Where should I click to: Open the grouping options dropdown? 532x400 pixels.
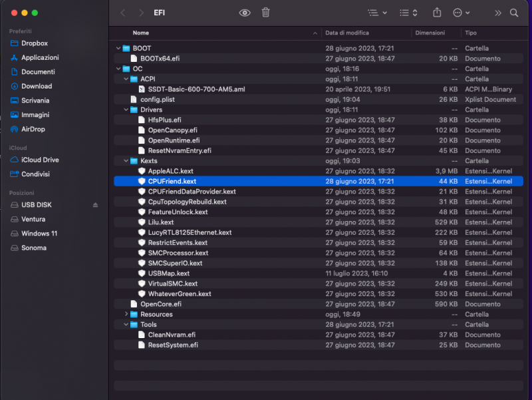coord(377,13)
